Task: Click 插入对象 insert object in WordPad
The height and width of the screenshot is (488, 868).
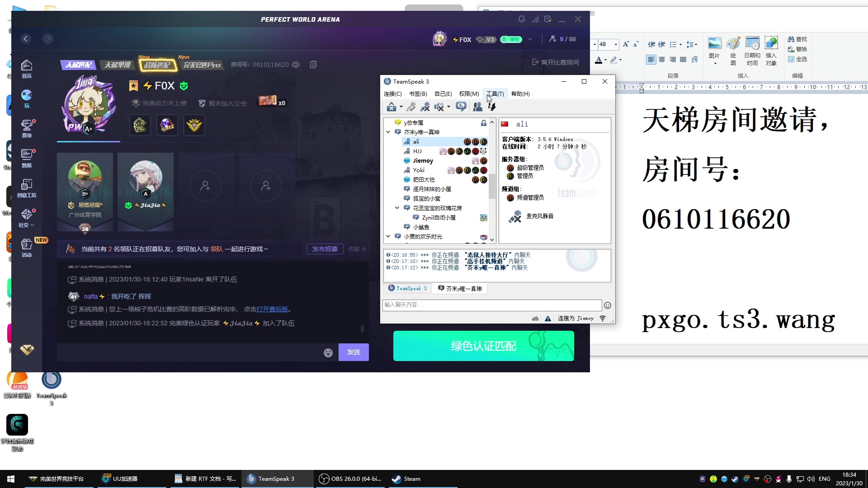Action: click(771, 51)
